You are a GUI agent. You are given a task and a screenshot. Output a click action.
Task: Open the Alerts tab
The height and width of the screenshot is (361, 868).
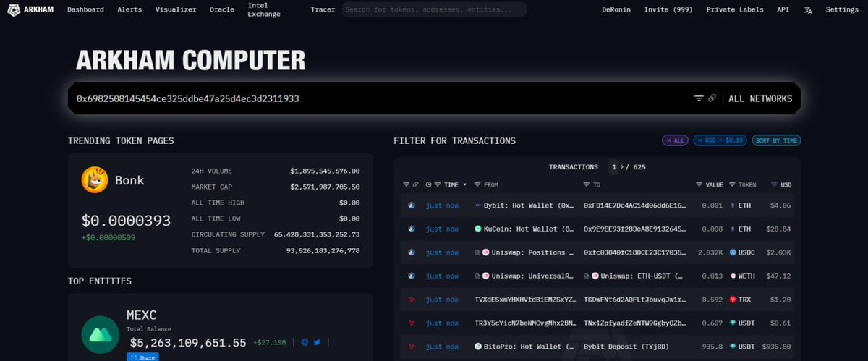pos(129,10)
